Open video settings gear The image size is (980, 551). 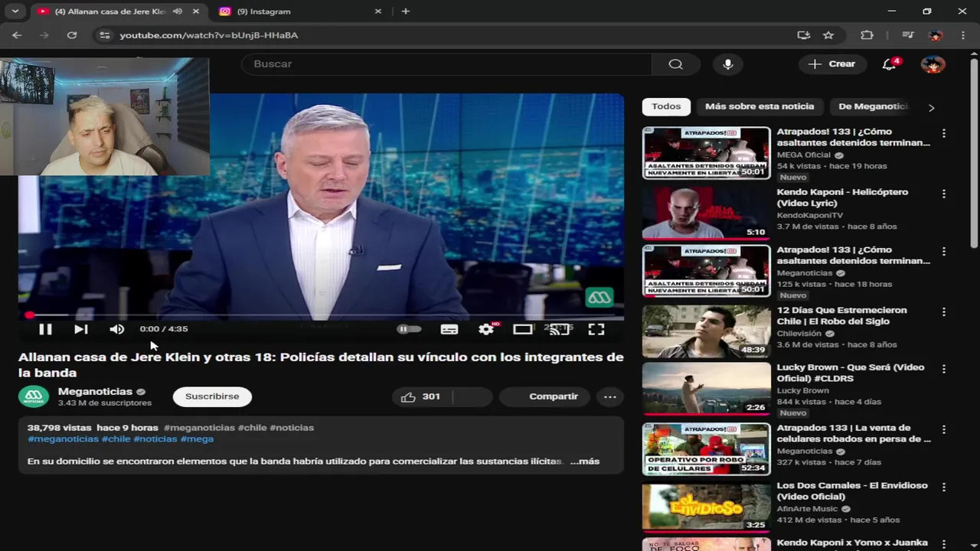[x=486, y=329]
